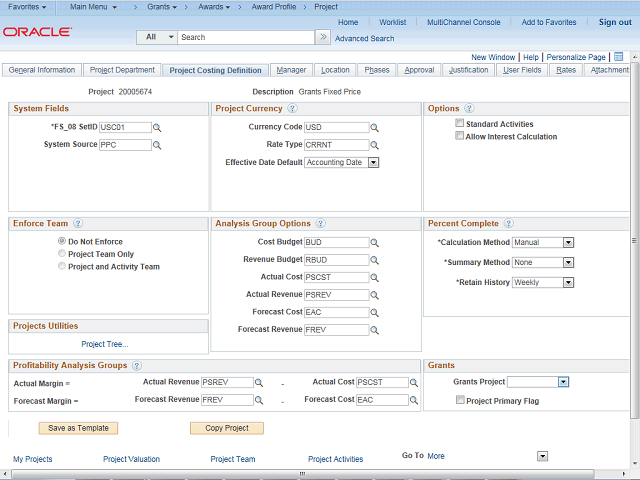Select Project Team Only radio button

[62, 254]
